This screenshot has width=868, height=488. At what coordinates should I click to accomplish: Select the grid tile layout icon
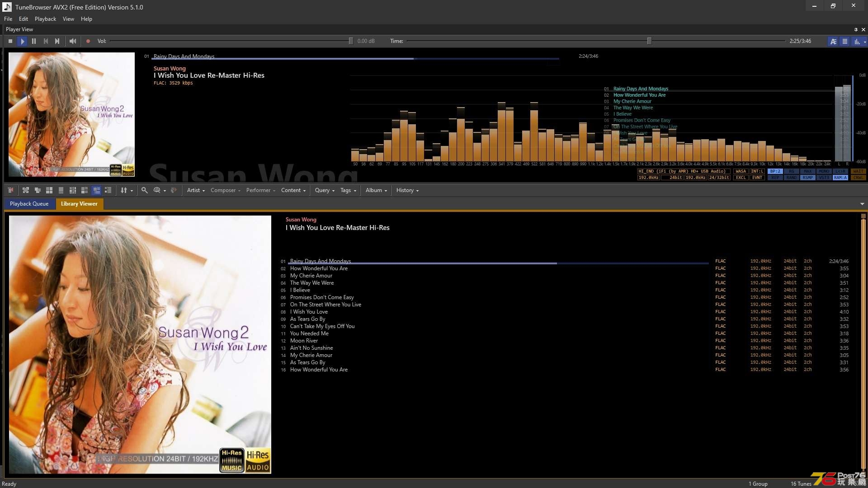click(49, 190)
